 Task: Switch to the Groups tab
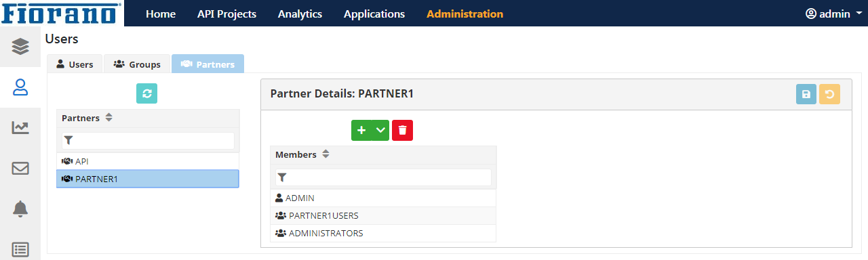137,64
